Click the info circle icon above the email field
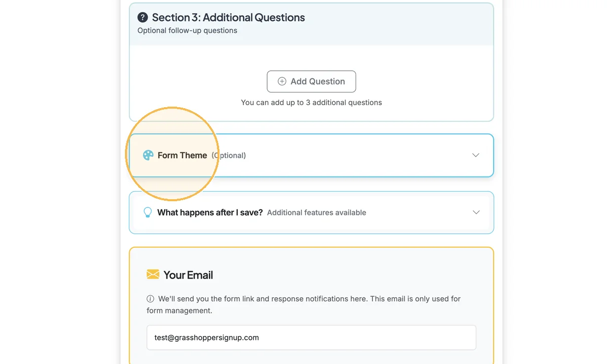This screenshot has width=607, height=364. tap(150, 299)
